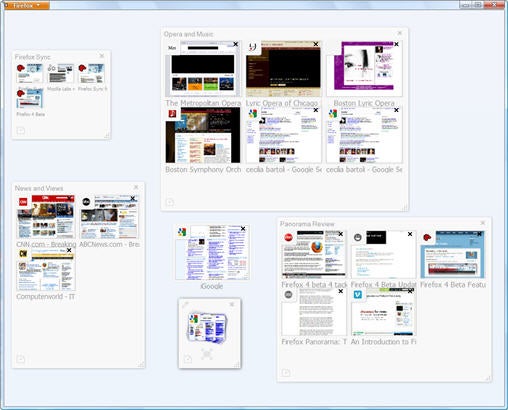The width and height of the screenshot is (508, 410).
Task: Open the CNN.com Breaking news thumbnail
Action: coord(46,216)
